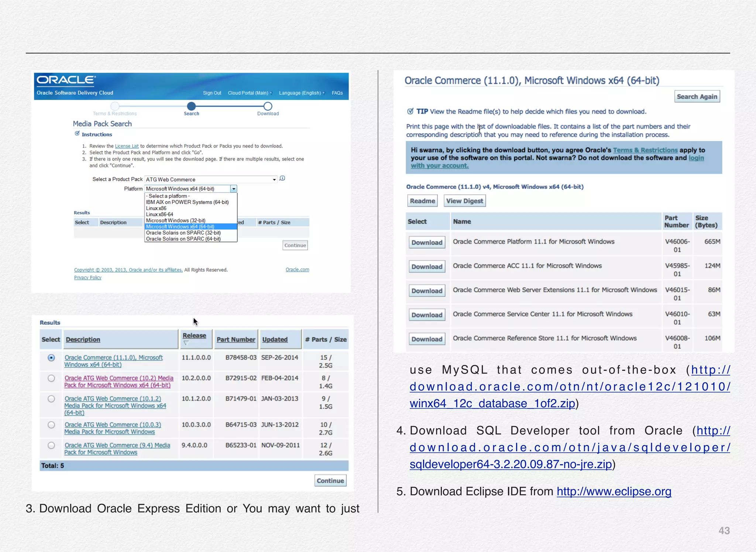Click the Readme button
This screenshot has width=756, height=552.
point(422,201)
